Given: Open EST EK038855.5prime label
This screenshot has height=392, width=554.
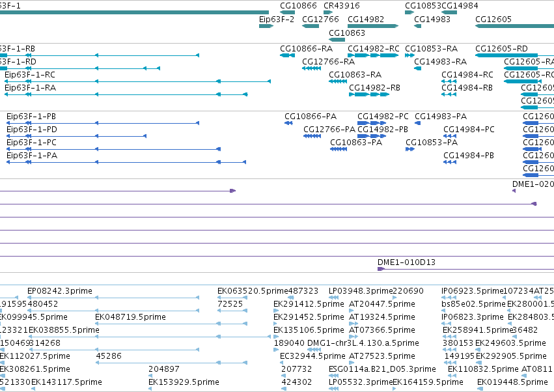Looking at the screenshot, I should click(64, 330).
